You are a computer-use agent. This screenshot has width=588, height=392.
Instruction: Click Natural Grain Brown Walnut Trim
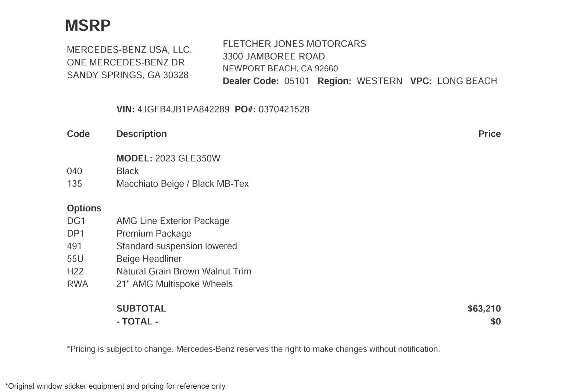(x=184, y=271)
